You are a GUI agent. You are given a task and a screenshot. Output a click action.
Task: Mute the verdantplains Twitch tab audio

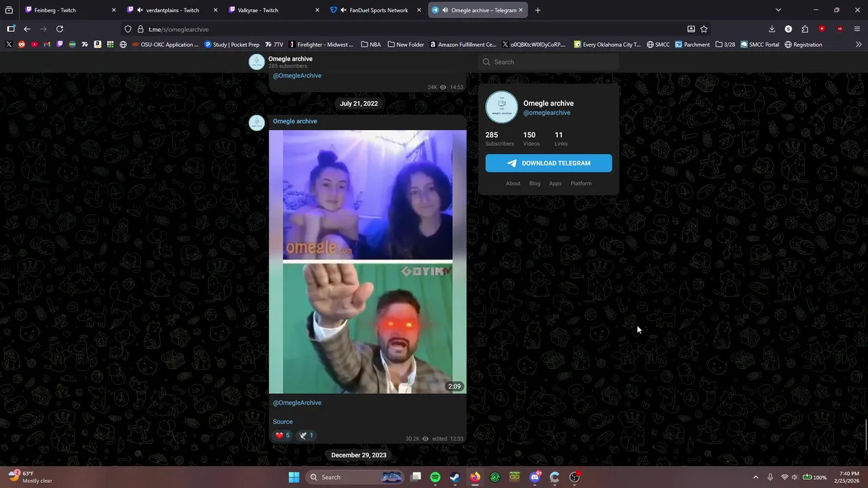pyautogui.click(x=140, y=10)
